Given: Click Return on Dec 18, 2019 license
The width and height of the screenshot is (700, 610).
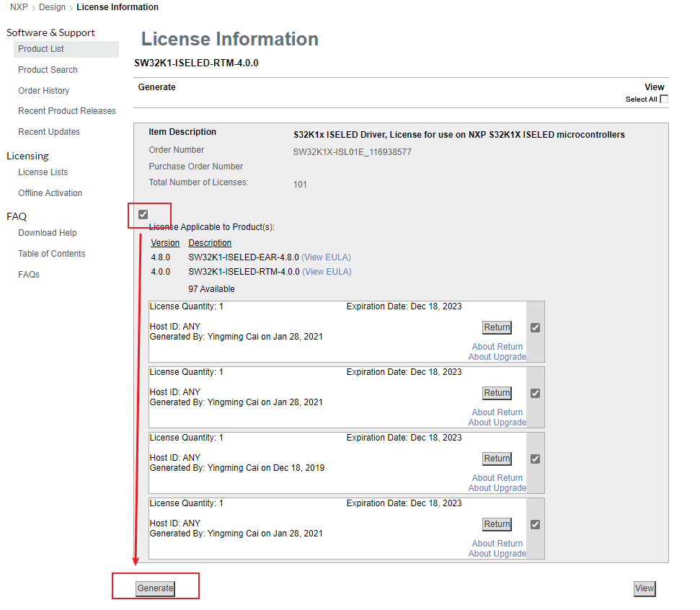Looking at the screenshot, I should click(x=497, y=459).
